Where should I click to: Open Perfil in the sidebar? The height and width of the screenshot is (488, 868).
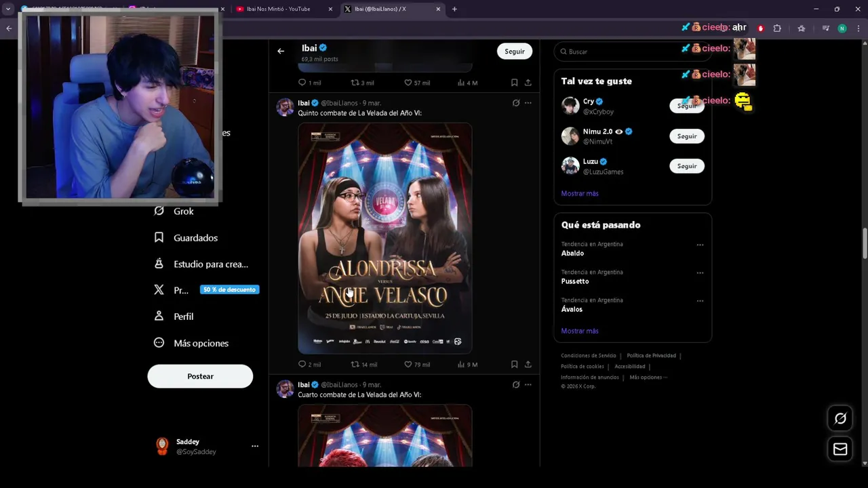click(x=174, y=317)
